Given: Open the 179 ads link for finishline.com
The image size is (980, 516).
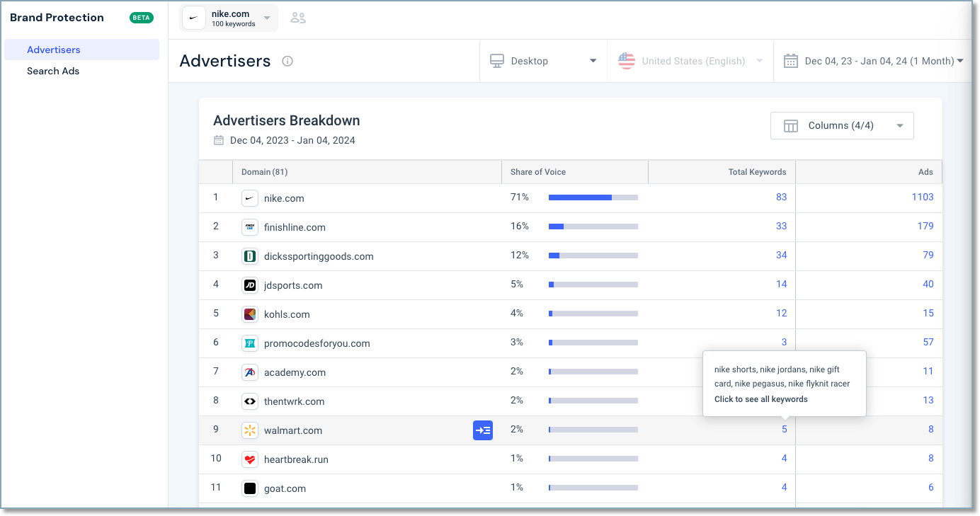Looking at the screenshot, I should pos(925,226).
